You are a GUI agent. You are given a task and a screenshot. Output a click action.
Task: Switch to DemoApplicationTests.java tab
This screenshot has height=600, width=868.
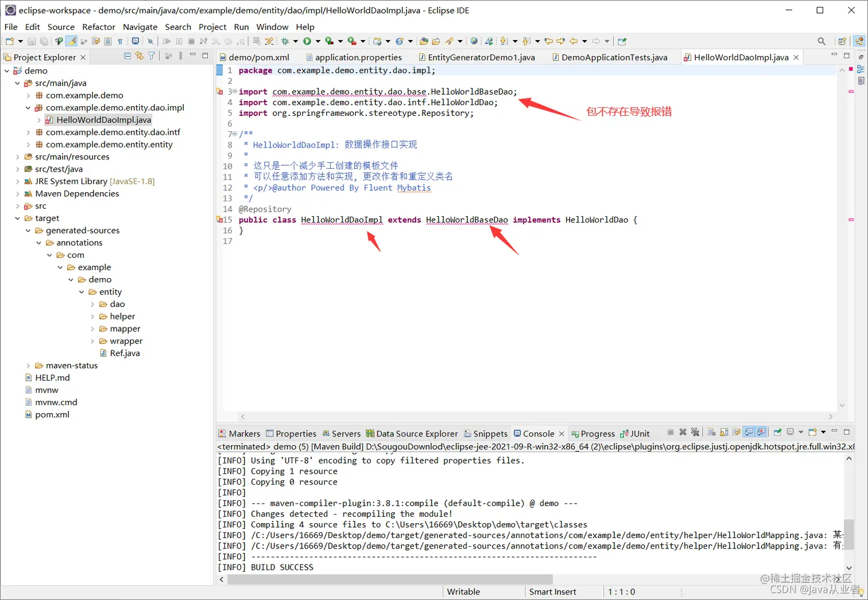point(610,57)
